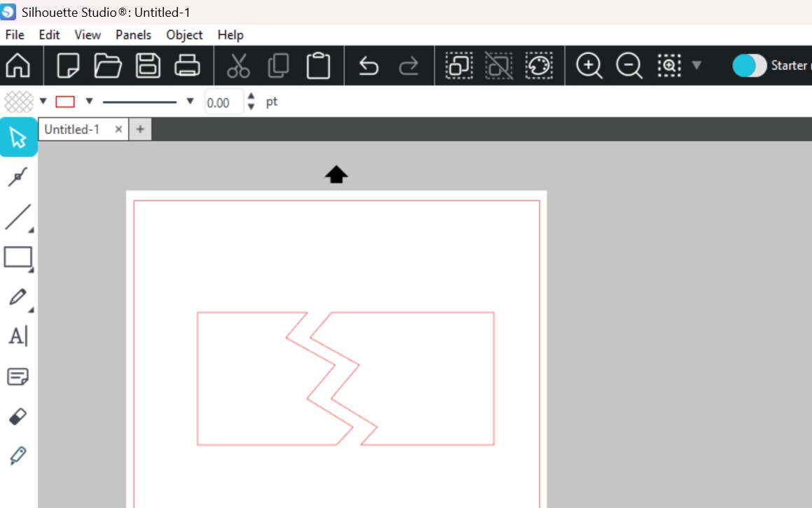Click the Zoom In magnifier
This screenshot has width=812, height=508.
tap(589, 66)
